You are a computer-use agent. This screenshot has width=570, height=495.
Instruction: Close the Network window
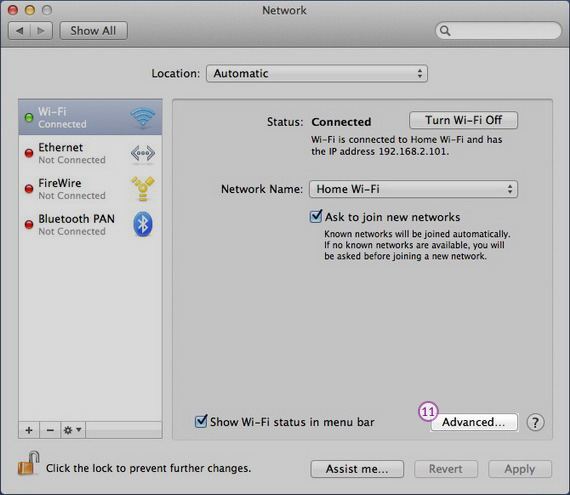click(x=13, y=10)
